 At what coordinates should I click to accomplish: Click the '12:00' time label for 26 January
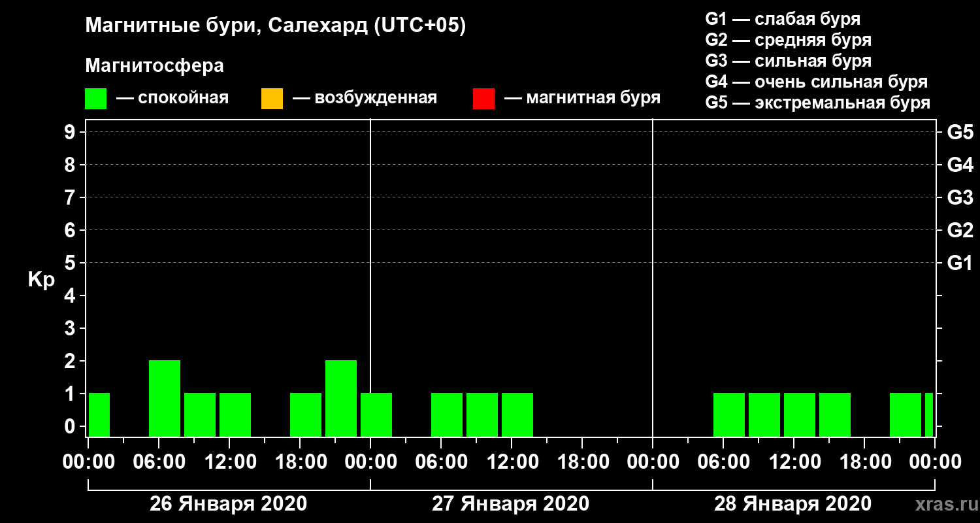pyautogui.click(x=229, y=462)
